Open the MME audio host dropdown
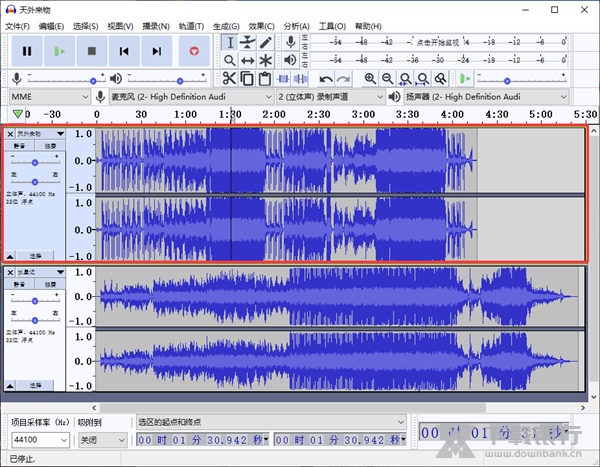This screenshot has width=600, height=467. [x=48, y=96]
